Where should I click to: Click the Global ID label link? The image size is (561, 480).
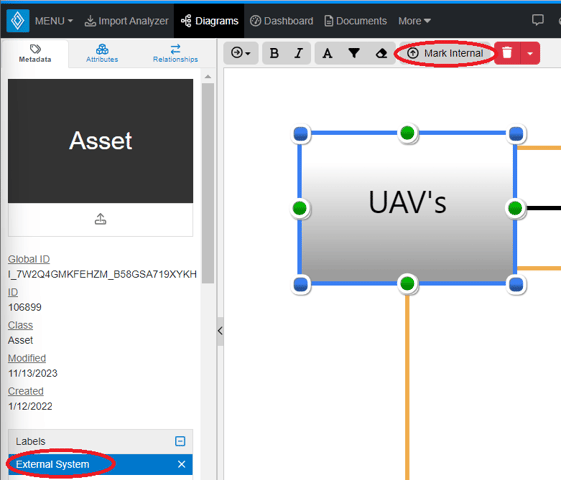tap(29, 259)
